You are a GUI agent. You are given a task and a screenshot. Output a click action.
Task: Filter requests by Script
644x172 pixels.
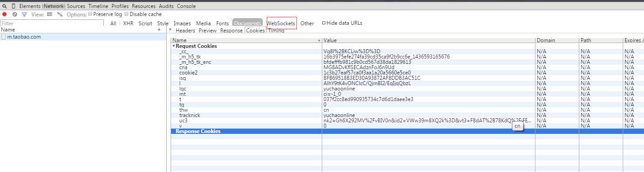pyautogui.click(x=145, y=23)
